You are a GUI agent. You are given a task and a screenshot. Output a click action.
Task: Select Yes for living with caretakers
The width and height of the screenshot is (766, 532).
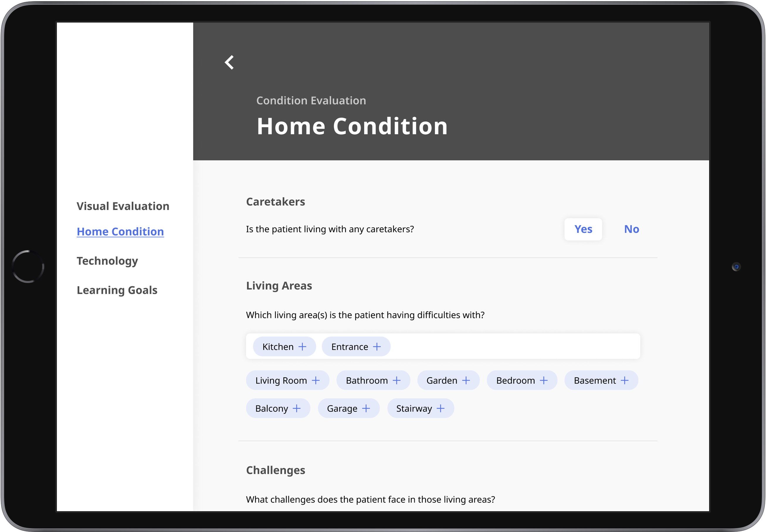583,229
